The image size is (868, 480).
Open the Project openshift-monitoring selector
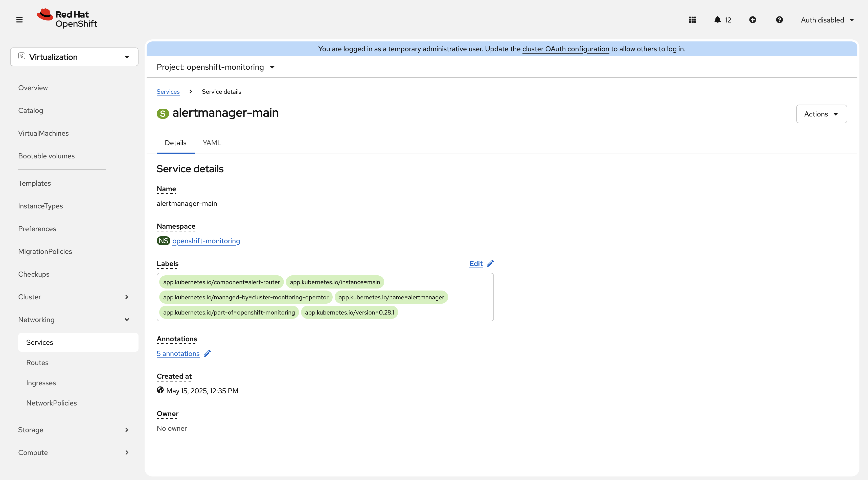[x=216, y=67]
